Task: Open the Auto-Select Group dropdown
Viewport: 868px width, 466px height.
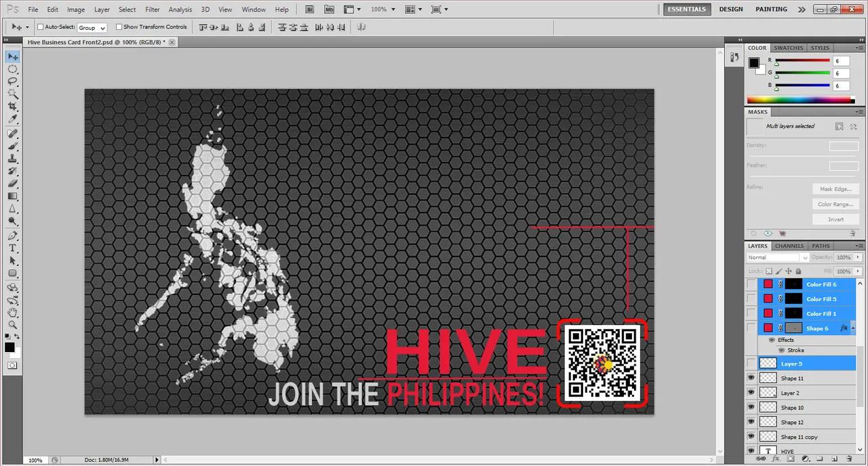Action: click(x=92, y=28)
